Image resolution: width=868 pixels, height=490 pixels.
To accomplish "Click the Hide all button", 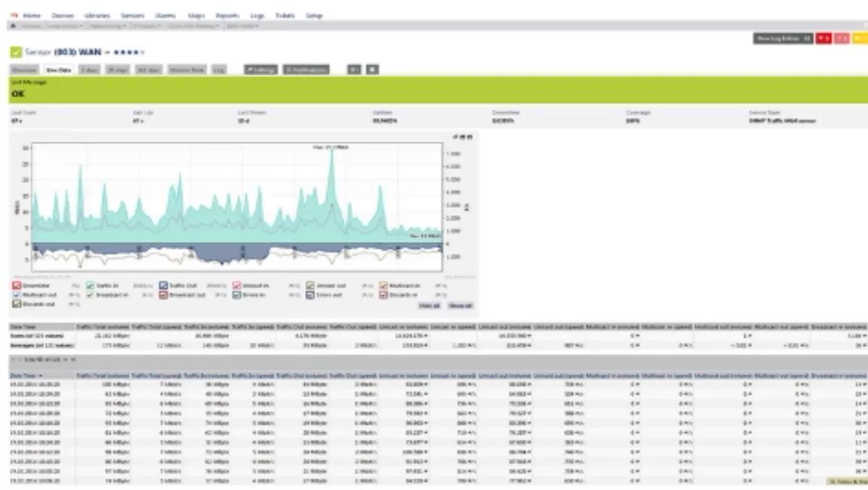I will [430, 305].
